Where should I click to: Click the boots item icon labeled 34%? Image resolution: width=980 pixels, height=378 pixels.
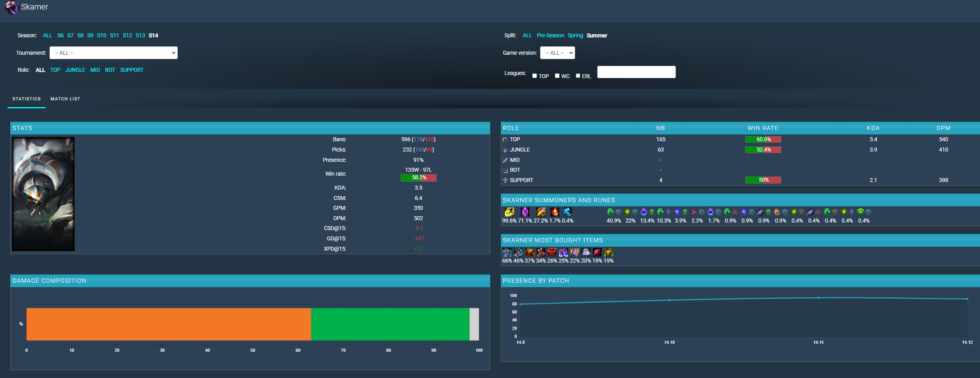pyautogui.click(x=541, y=252)
